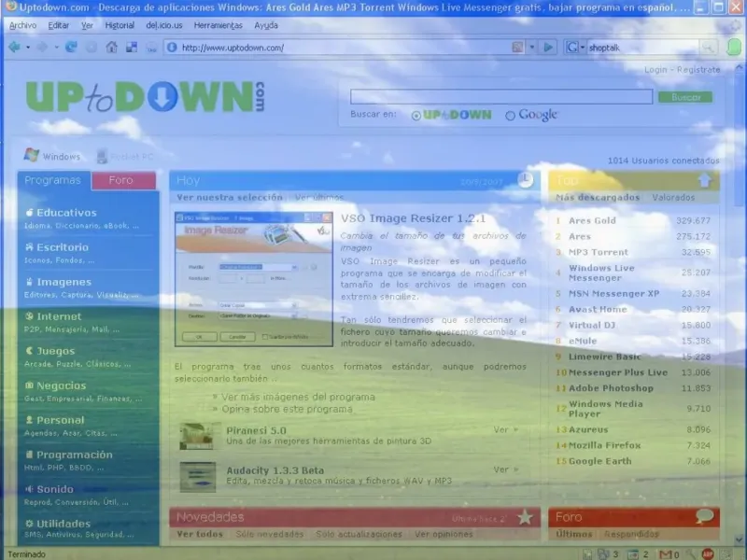This screenshot has height=560, width=747.
Task: Select UpToDown search radio button
Action: click(416, 116)
